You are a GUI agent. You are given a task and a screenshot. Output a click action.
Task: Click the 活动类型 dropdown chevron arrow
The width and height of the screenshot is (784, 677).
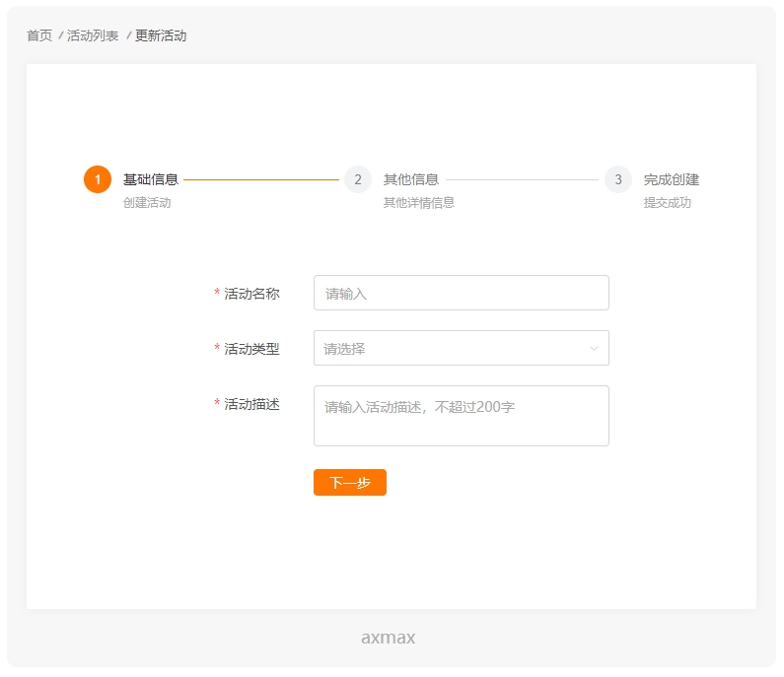(594, 348)
